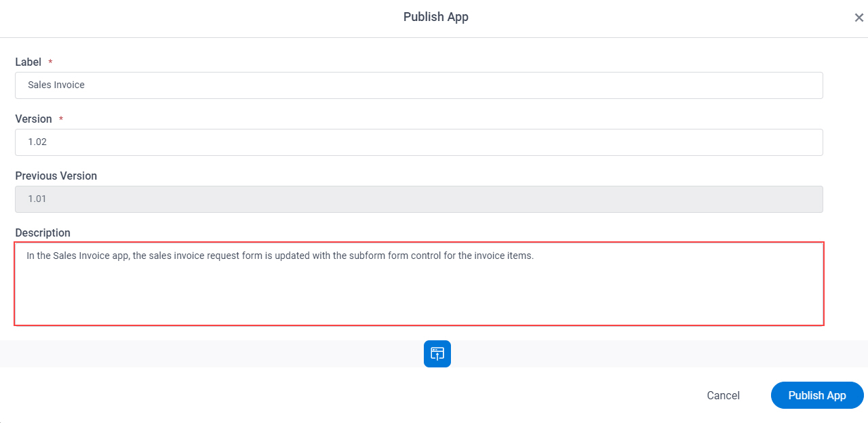Close the Publish App dialog
This screenshot has height=423, width=868.
[859, 18]
